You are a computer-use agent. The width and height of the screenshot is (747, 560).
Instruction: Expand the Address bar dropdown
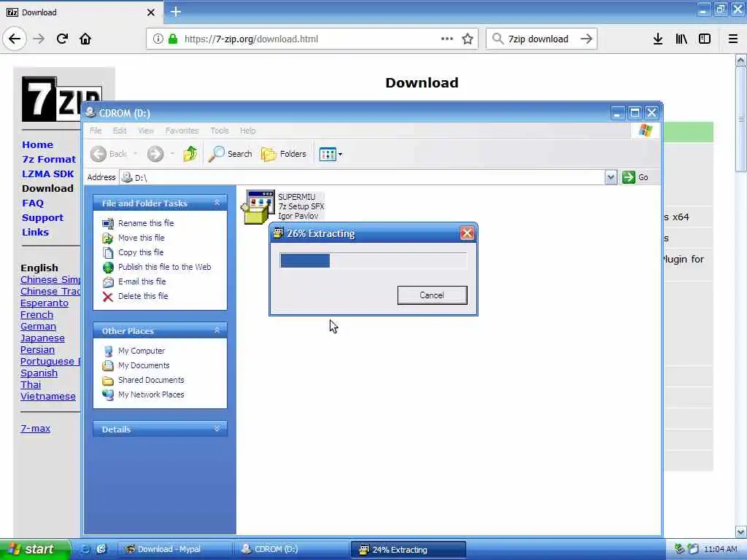(611, 177)
